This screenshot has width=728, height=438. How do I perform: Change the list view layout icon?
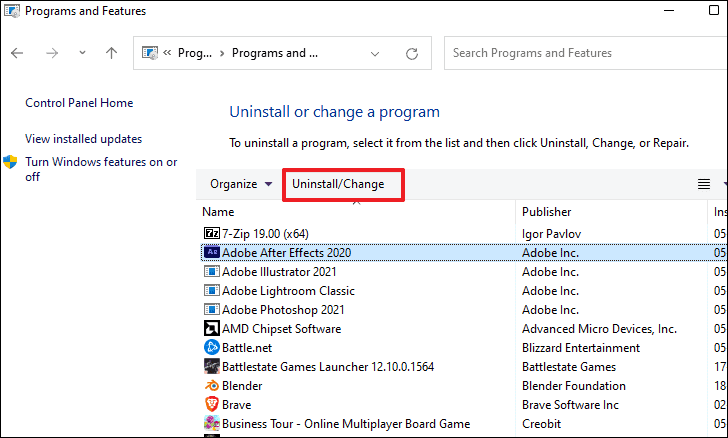tap(704, 184)
